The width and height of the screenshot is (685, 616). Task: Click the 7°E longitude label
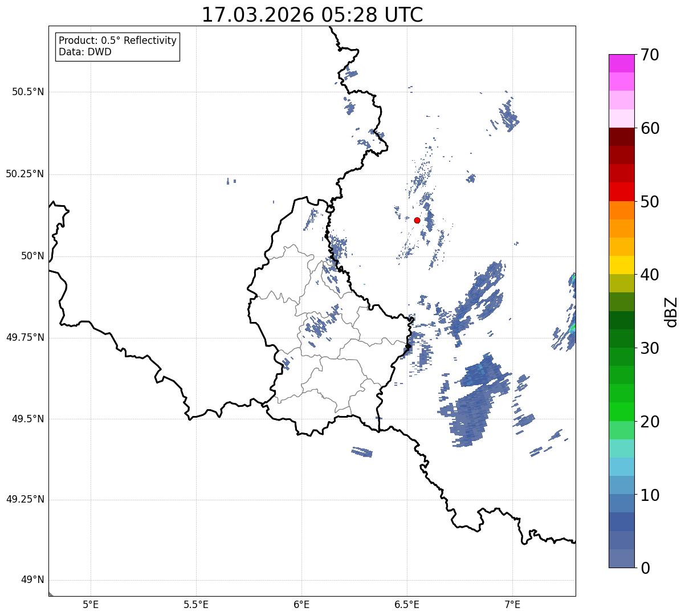coord(512,605)
